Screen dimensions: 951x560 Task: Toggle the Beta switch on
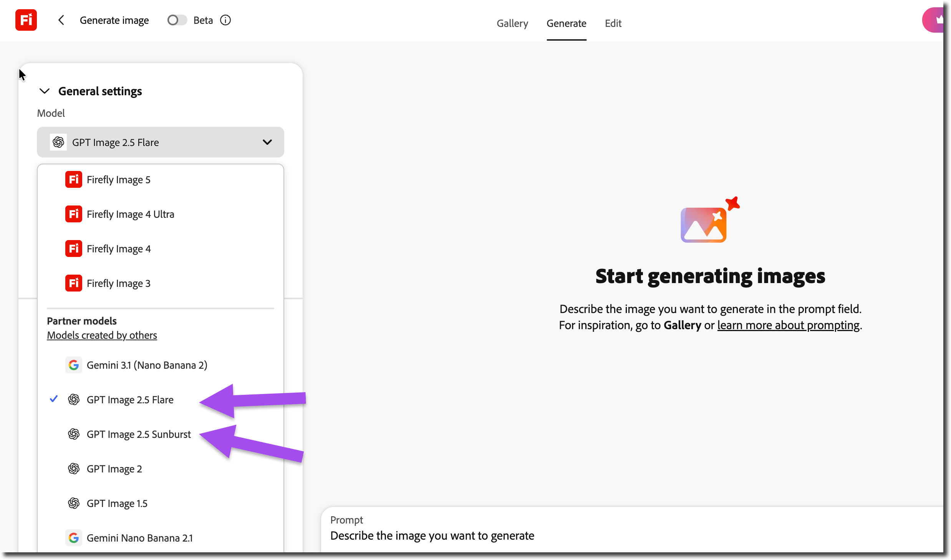click(177, 20)
